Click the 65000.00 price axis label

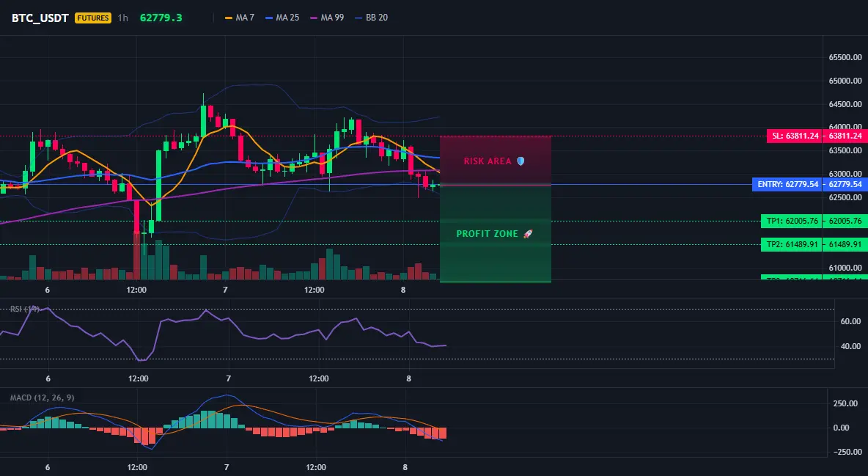(x=845, y=81)
